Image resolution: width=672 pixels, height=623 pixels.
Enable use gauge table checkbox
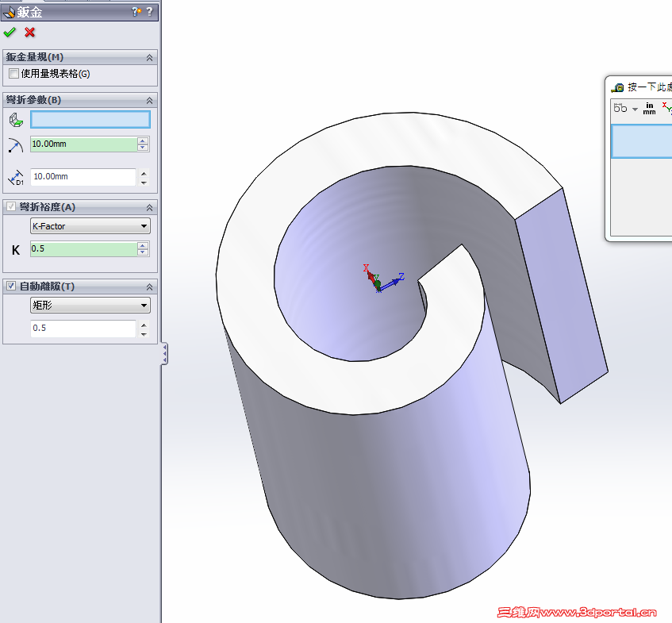(13, 73)
